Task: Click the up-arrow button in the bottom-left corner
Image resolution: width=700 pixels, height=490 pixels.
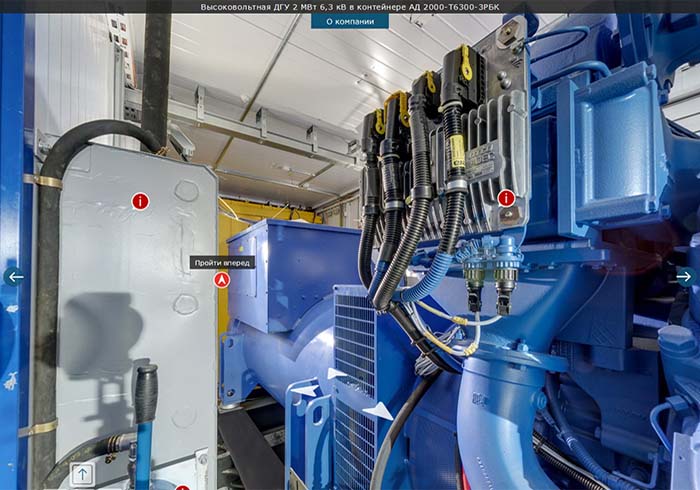Action: pos(82,474)
